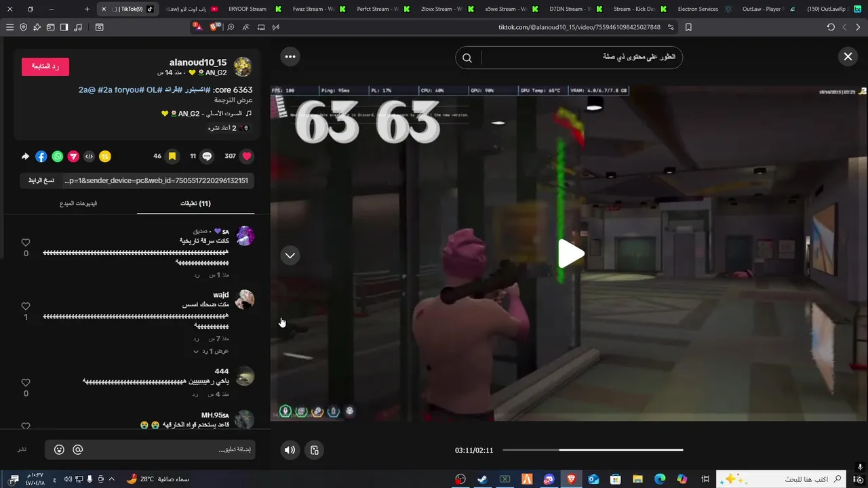Share the video on WhatsApp
868x488 pixels.
pos(58,157)
